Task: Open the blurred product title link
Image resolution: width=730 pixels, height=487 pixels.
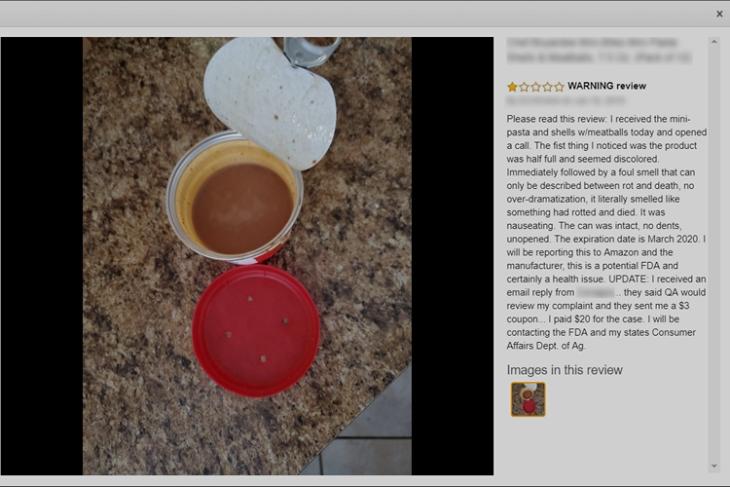Action: tap(599, 50)
